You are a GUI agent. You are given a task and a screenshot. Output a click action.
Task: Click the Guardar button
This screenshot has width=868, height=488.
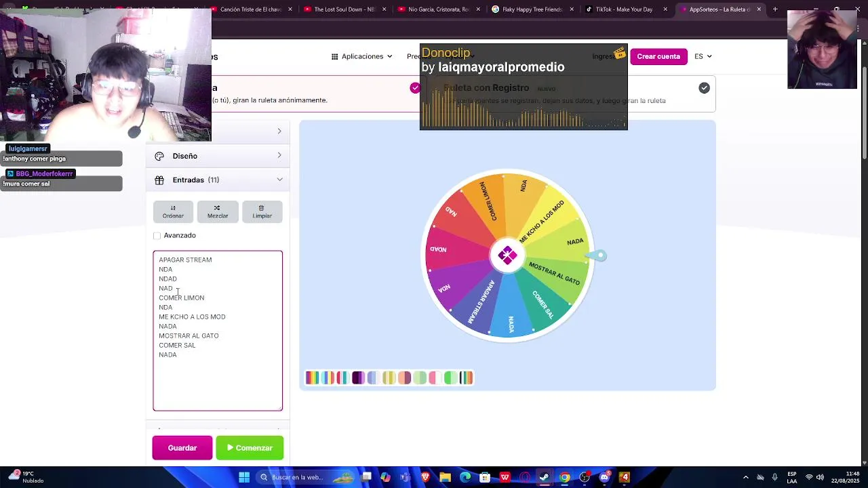coord(182,448)
